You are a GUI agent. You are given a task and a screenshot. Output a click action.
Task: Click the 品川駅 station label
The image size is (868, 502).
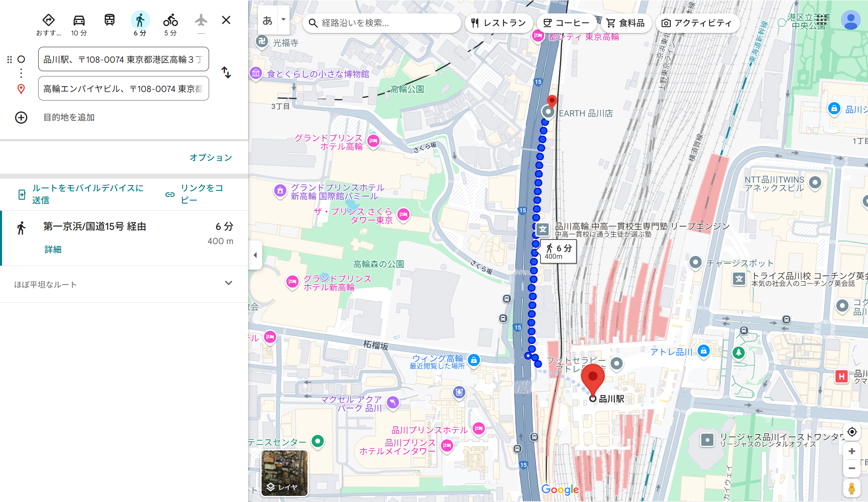coord(611,399)
